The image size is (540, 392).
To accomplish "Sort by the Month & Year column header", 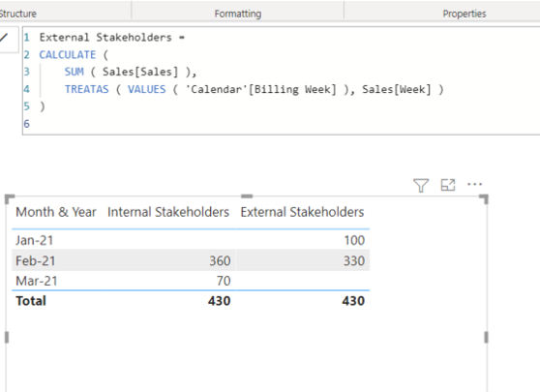I will pos(56,212).
